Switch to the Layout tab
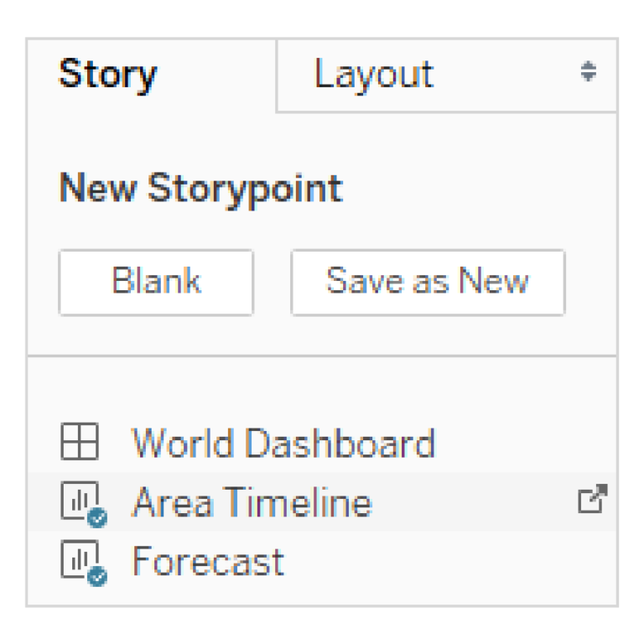 374,75
